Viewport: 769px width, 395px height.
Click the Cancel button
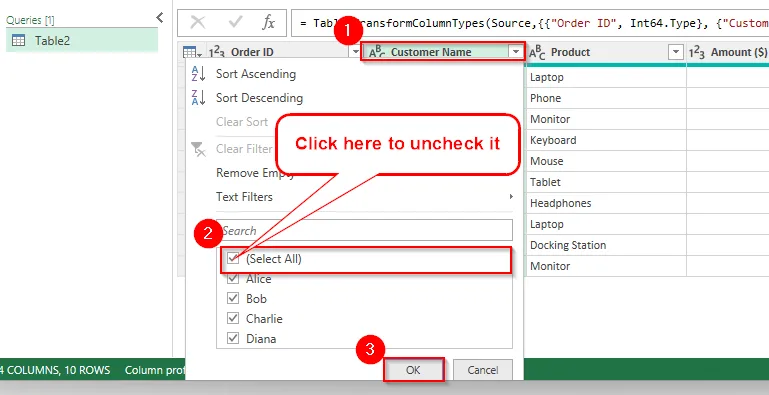[x=483, y=370]
